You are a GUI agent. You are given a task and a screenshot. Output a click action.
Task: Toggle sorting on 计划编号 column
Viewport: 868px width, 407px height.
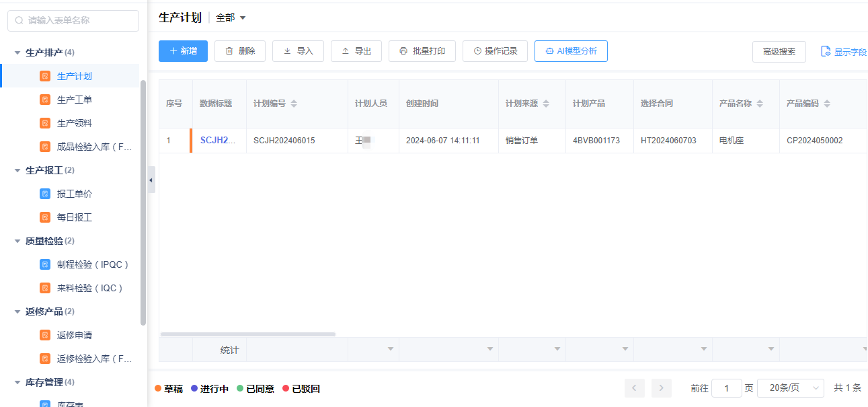294,104
